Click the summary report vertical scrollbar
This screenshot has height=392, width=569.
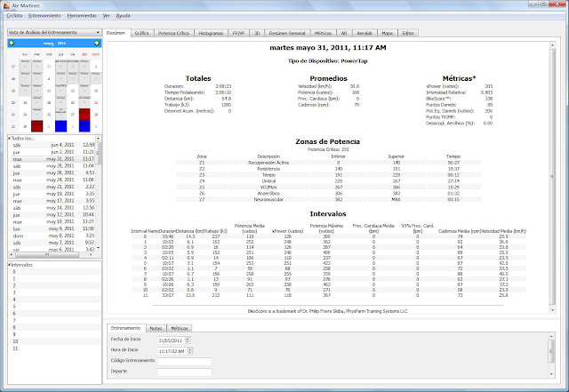coord(553,177)
